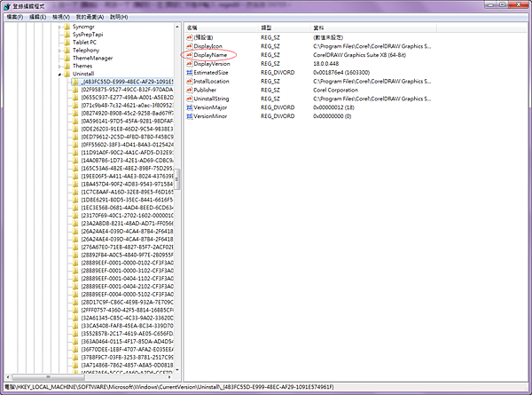Viewport: 532px width, 395px height.
Task: Select the {3A714868-7862 key
Action: (127, 365)
